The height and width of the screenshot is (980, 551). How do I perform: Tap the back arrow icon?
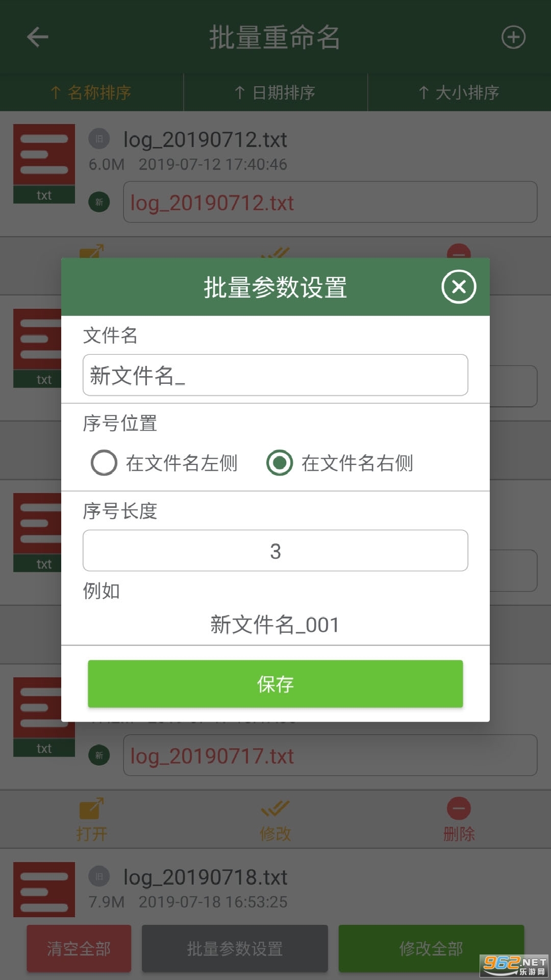click(x=38, y=37)
